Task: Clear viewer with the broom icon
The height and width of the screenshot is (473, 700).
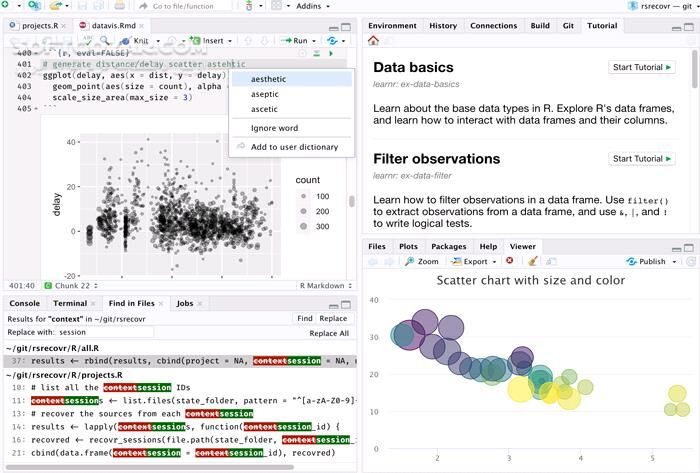Action: [x=532, y=262]
